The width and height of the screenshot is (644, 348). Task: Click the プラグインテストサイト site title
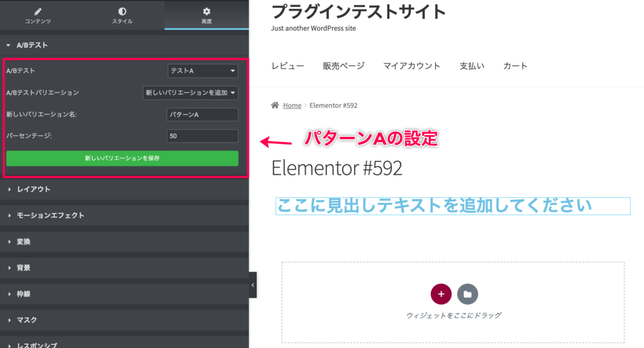click(358, 11)
